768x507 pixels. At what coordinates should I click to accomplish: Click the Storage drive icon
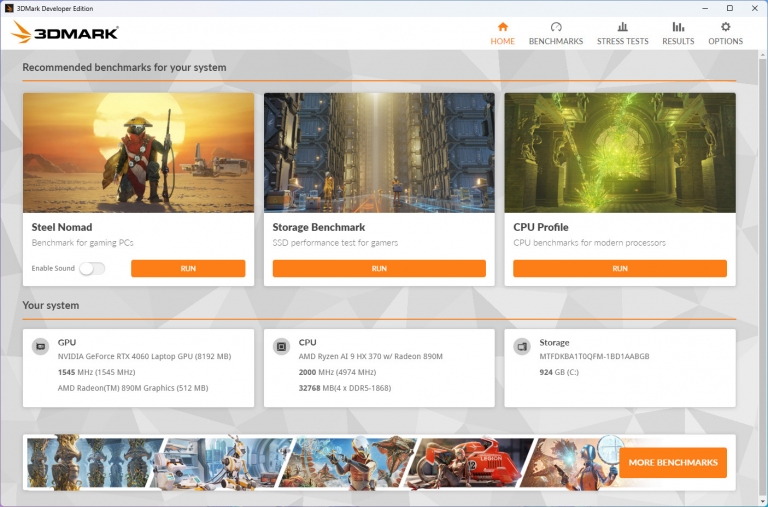(522, 346)
